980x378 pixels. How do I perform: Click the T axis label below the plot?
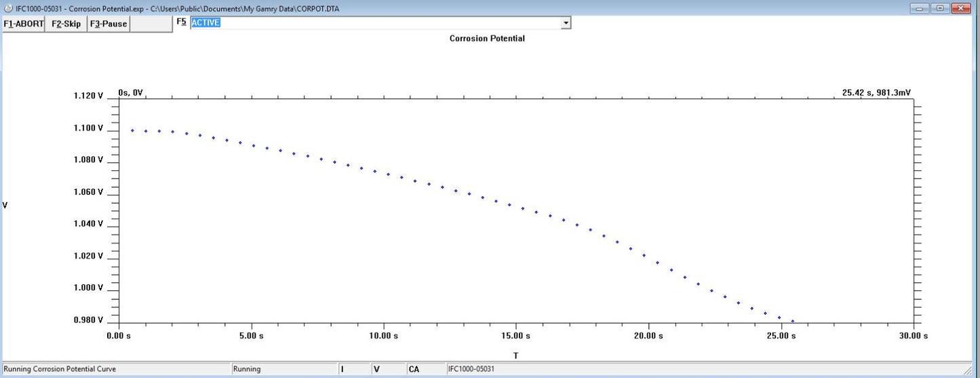pyautogui.click(x=515, y=356)
